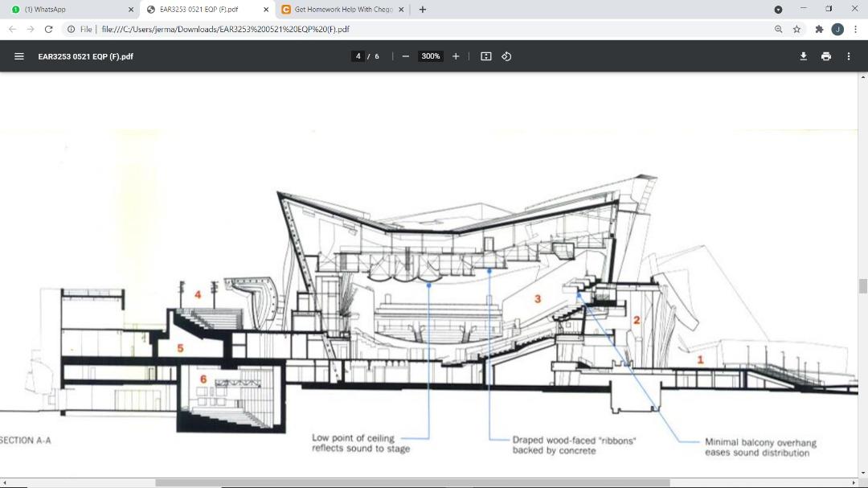Minimize the Chrome window
This screenshot has height=488, width=868.
click(803, 9)
